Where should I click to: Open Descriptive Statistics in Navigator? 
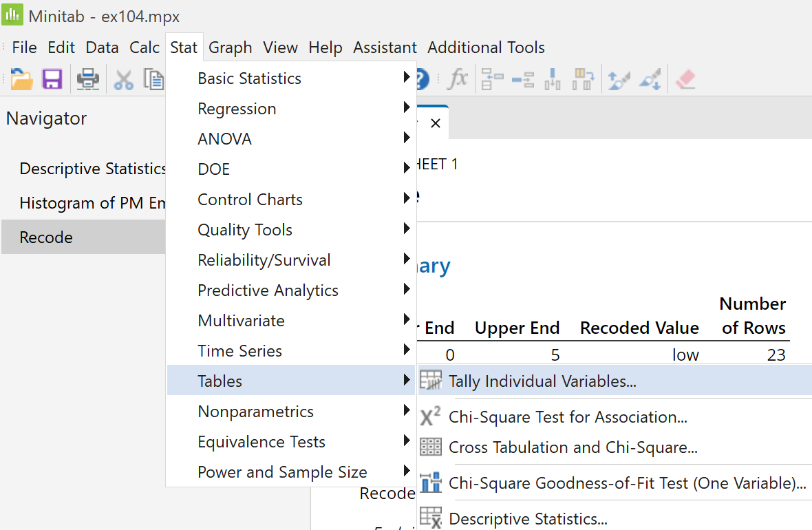click(92, 169)
